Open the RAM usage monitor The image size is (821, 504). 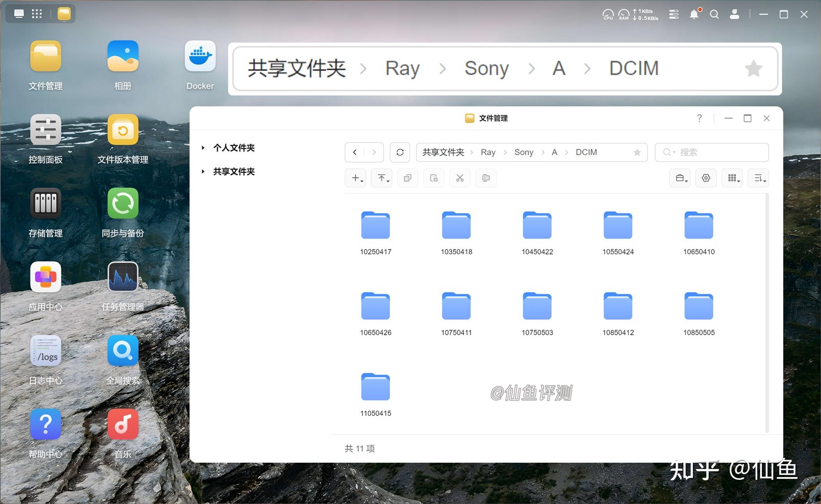tap(623, 14)
